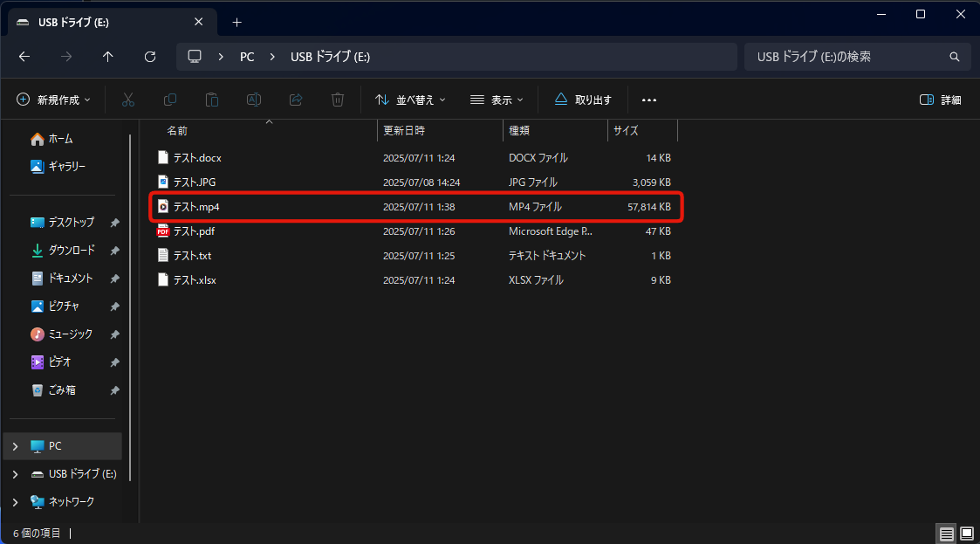
Task: Click the sidebar vertical scrollbar
Action: click(130, 306)
